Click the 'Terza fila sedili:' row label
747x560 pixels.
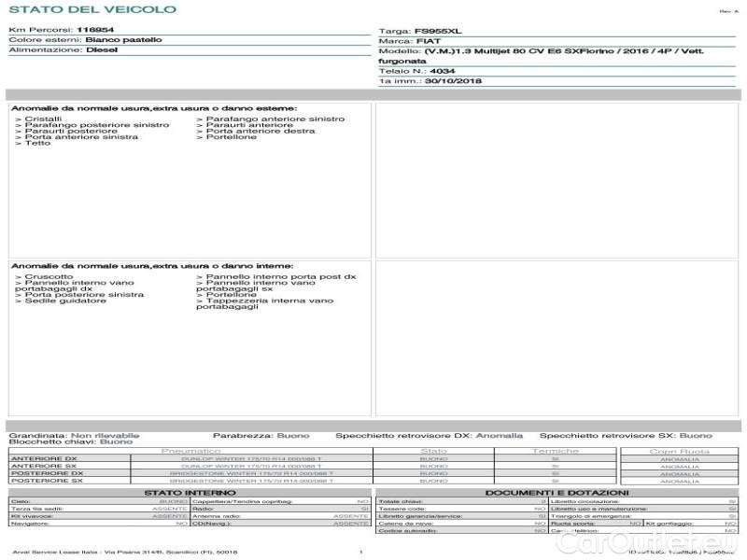pyautogui.click(x=37, y=509)
